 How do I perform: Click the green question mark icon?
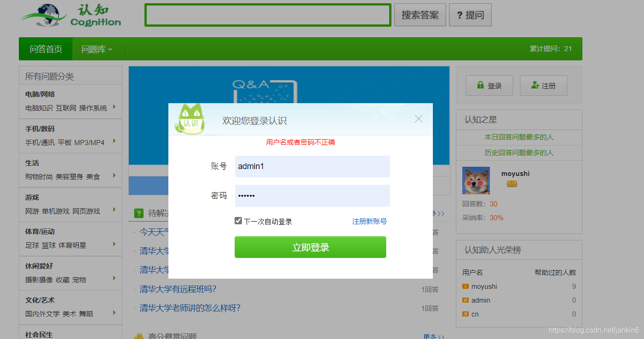pyautogui.click(x=138, y=213)
